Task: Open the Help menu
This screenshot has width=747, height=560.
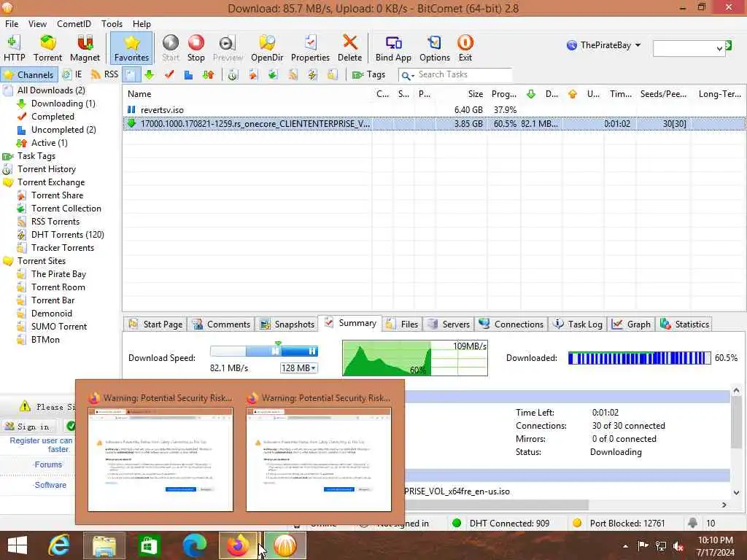Action: click(142, 24)
